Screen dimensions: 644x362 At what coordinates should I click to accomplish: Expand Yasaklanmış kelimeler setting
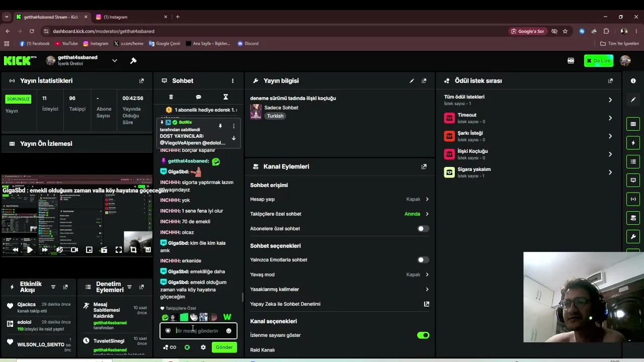[x=427, y=290]
